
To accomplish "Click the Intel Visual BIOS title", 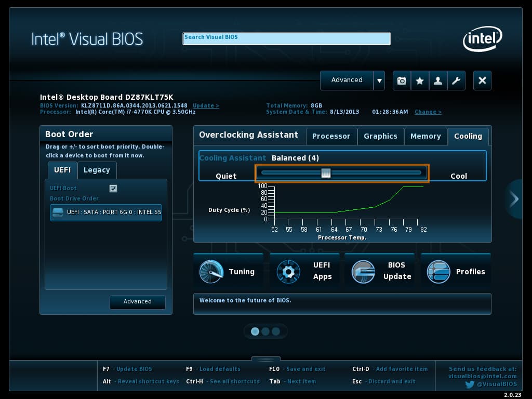I will pos(87,39).
